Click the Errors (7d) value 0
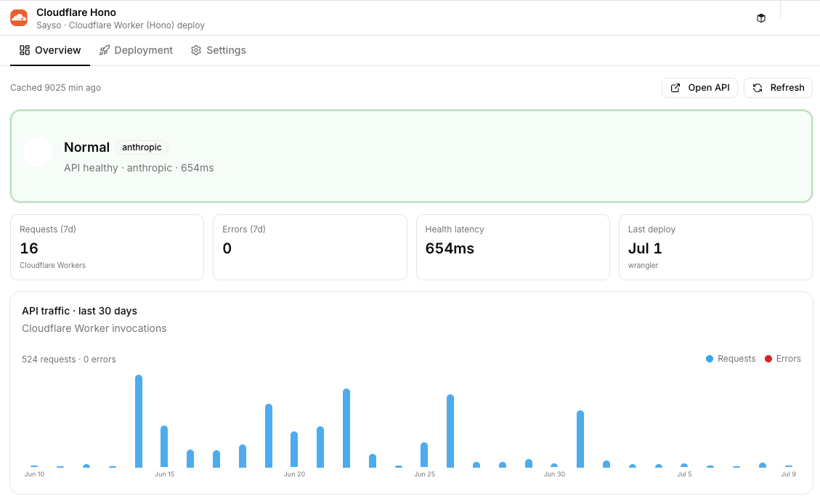The width and height of the screenshot is (820, 504). pyautogui.click(x=227, y=248)
